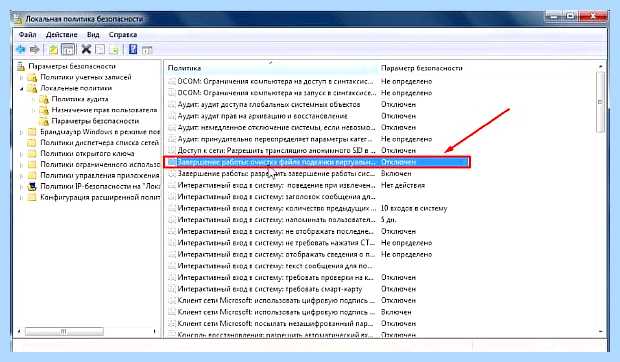Click the Up one level folder icon

(53, 50)
